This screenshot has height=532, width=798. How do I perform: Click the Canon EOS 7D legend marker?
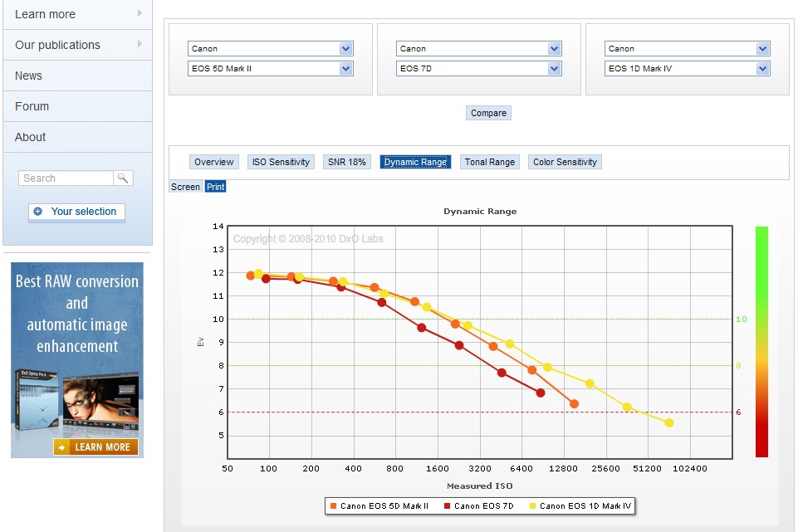pos(447,505)
